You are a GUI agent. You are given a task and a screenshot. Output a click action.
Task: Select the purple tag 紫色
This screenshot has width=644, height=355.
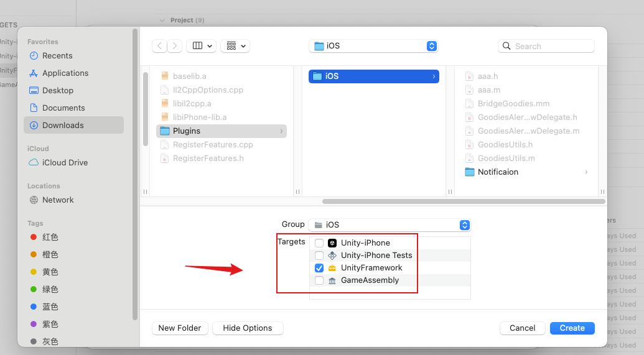coord(44,324)
